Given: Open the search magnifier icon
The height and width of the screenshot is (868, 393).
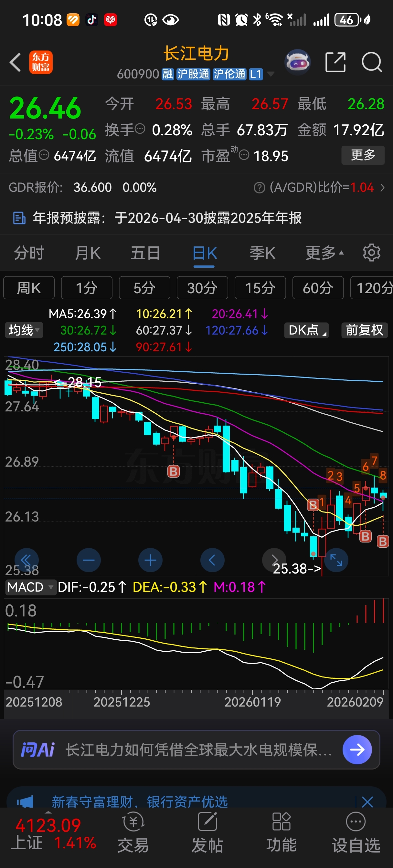Looking at the screenshot, I should (x=372, y=62).
